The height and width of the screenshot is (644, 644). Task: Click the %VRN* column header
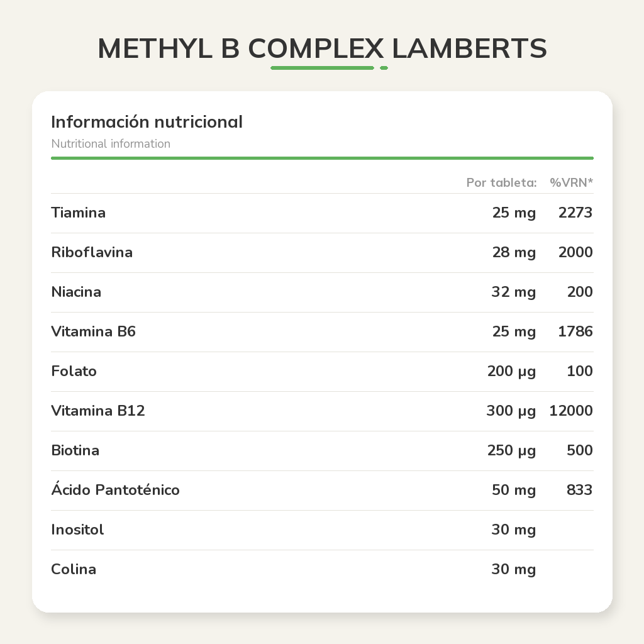(x=571, y=182)
